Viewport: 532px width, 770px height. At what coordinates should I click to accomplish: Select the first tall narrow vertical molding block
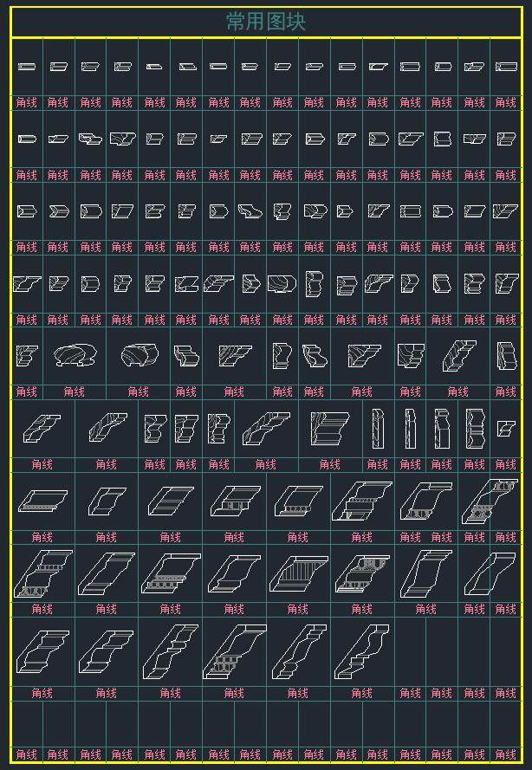(378, 427)
